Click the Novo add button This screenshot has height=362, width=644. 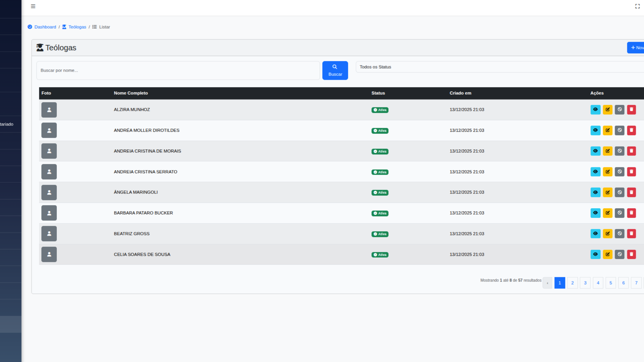pyautogui.click(x=636, y=48)
